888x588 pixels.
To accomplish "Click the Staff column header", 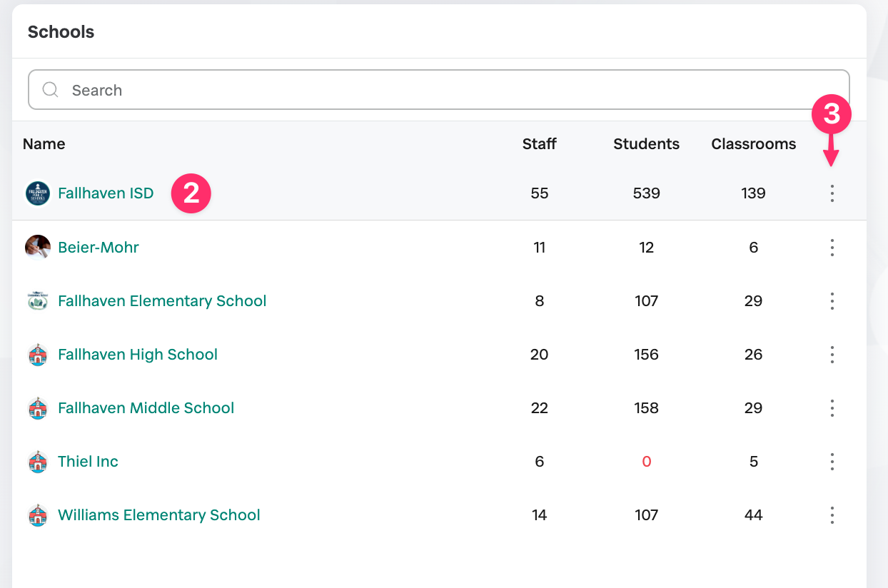I will 540,144.
